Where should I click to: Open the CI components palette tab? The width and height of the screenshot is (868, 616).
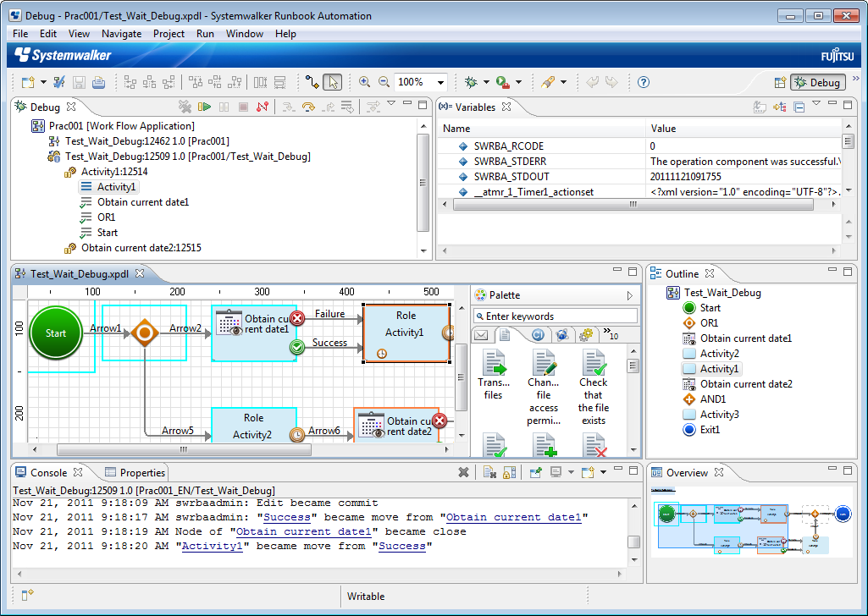pos(538,335)
